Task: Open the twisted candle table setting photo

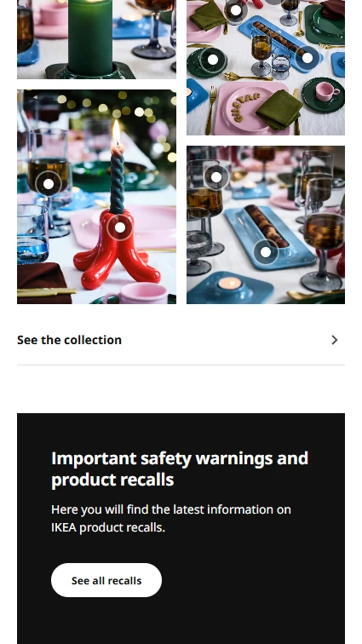Action: (x=96, y=197)
